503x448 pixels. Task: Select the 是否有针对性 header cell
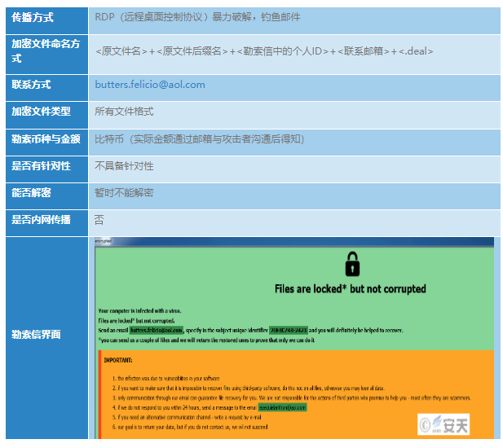tap(46, 169)
